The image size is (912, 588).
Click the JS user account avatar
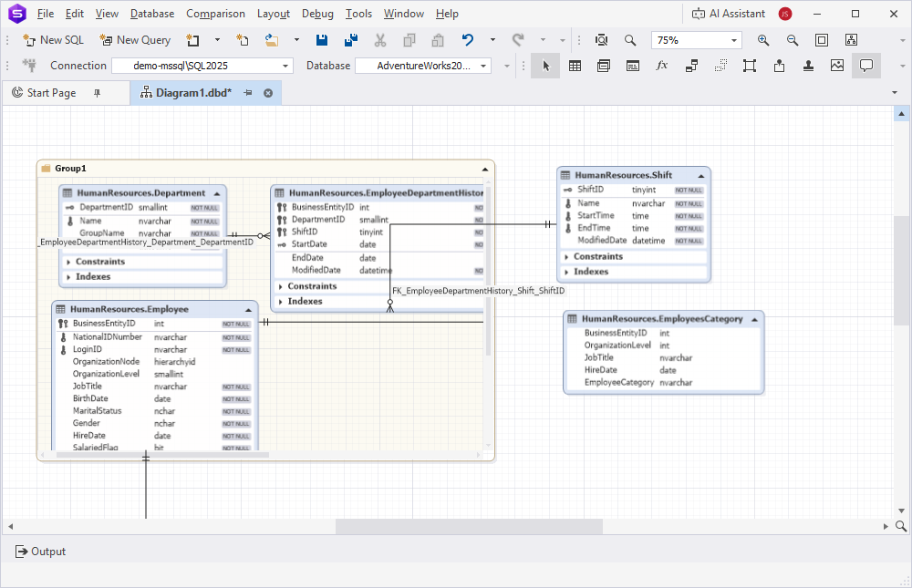tap(785, 14)
